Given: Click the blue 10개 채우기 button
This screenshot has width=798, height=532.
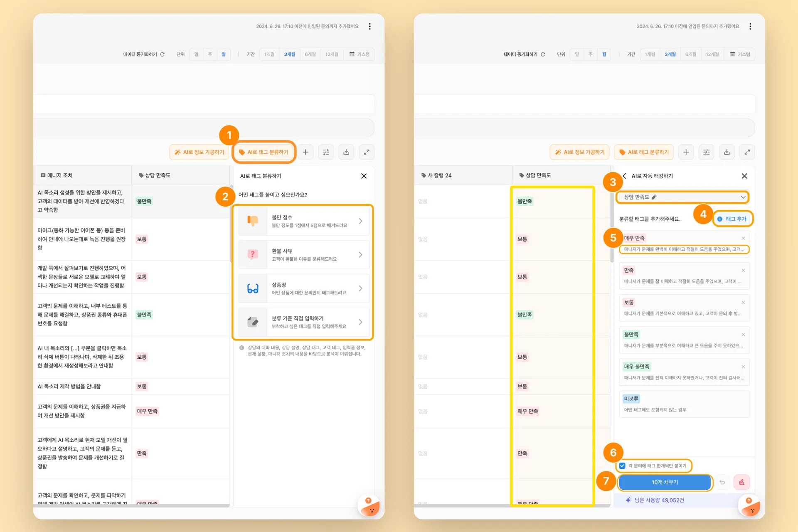Looking at the screenshot, I should point(665,482).
